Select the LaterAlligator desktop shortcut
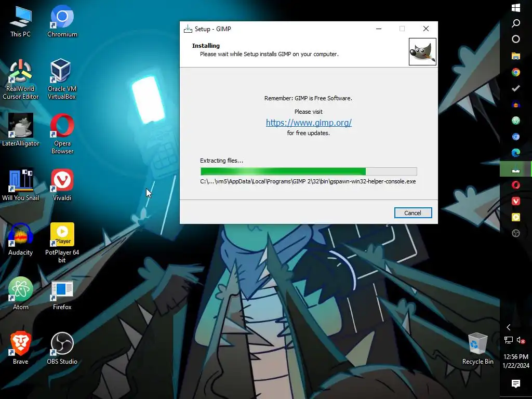 tap(20, 130)
